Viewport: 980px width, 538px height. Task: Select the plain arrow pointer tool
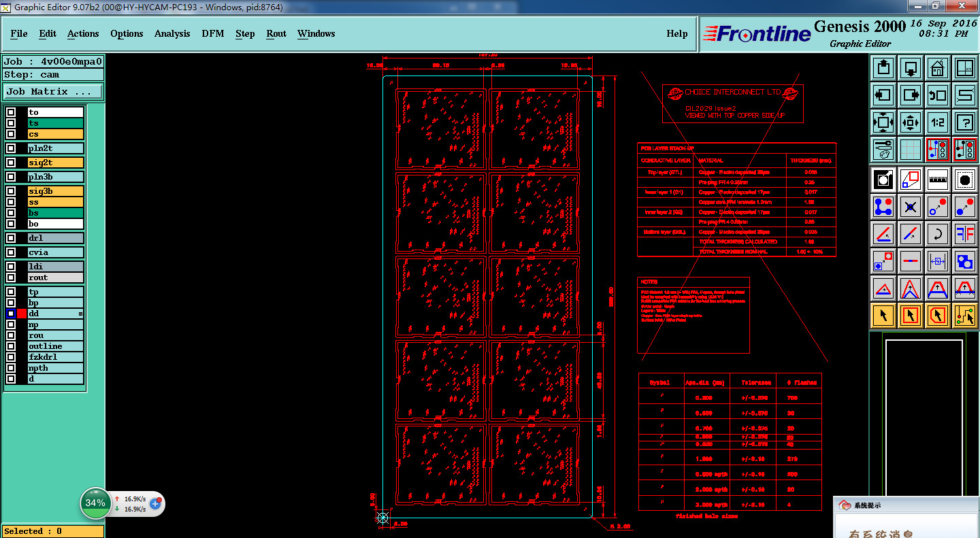click(x=883, y=316)
